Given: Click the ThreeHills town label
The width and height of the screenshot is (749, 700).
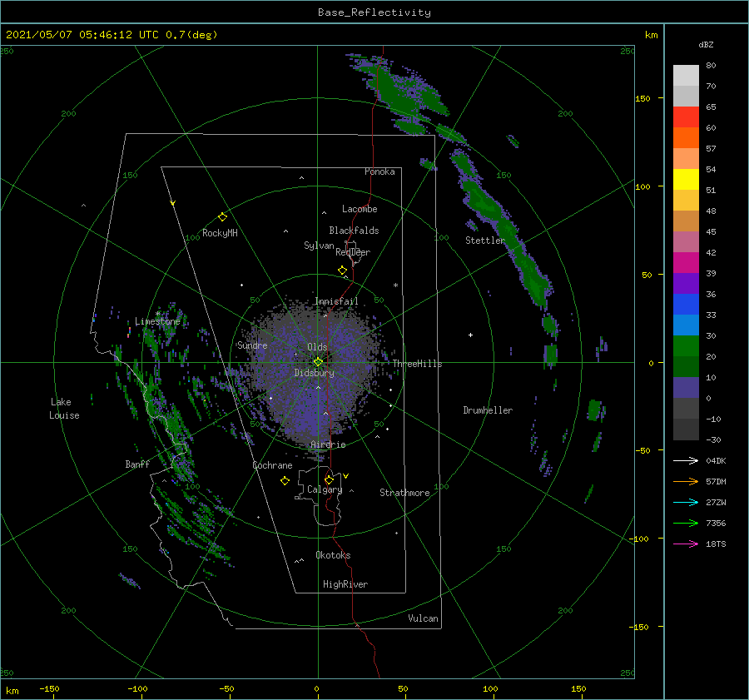Looking at the screenshot, I should 418,364.
